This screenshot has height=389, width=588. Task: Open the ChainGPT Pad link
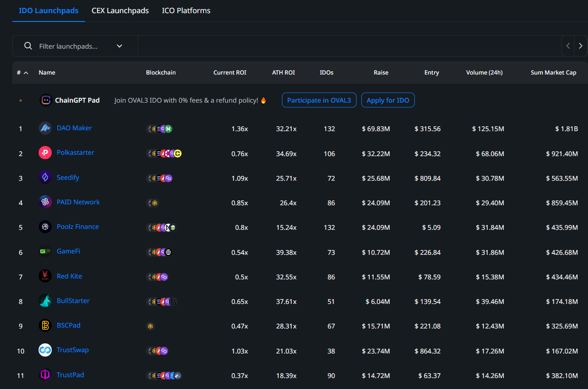pyautogui.click(x=77, y=100)
